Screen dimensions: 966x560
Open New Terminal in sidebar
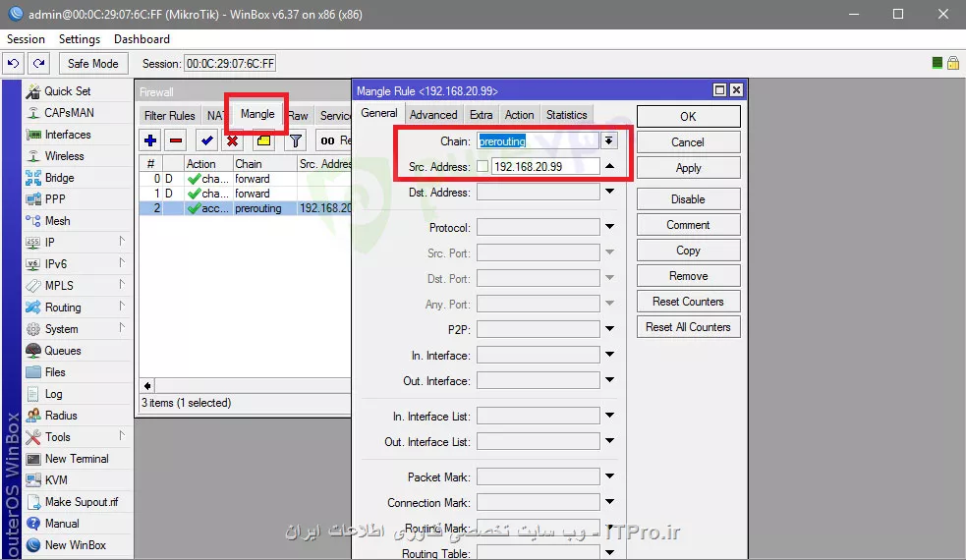coord(77,459)
